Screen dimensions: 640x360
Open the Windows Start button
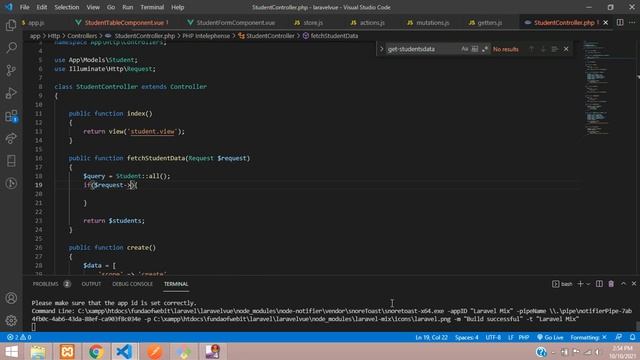11,351
